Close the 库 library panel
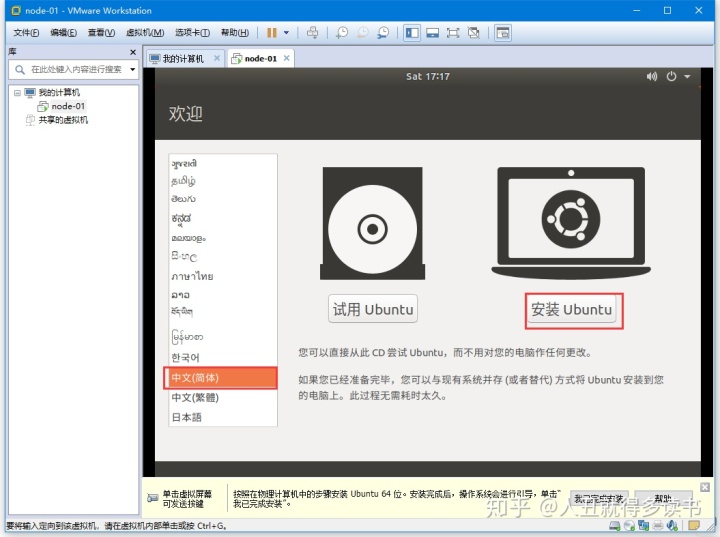The image size is (720, 537). 133,52
